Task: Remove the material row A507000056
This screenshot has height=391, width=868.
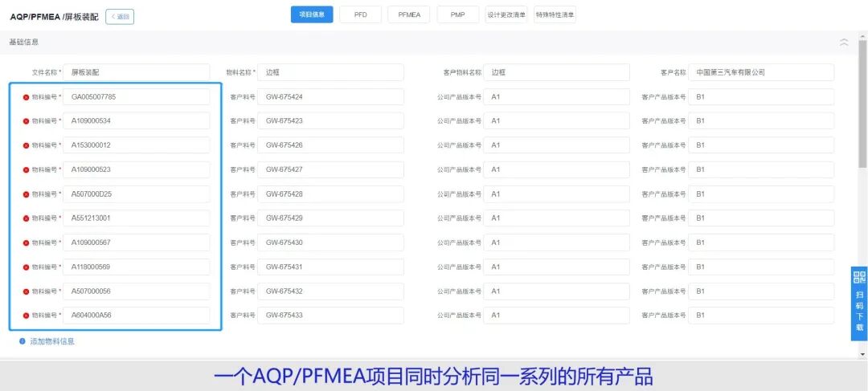Action: tap(26, 291)
